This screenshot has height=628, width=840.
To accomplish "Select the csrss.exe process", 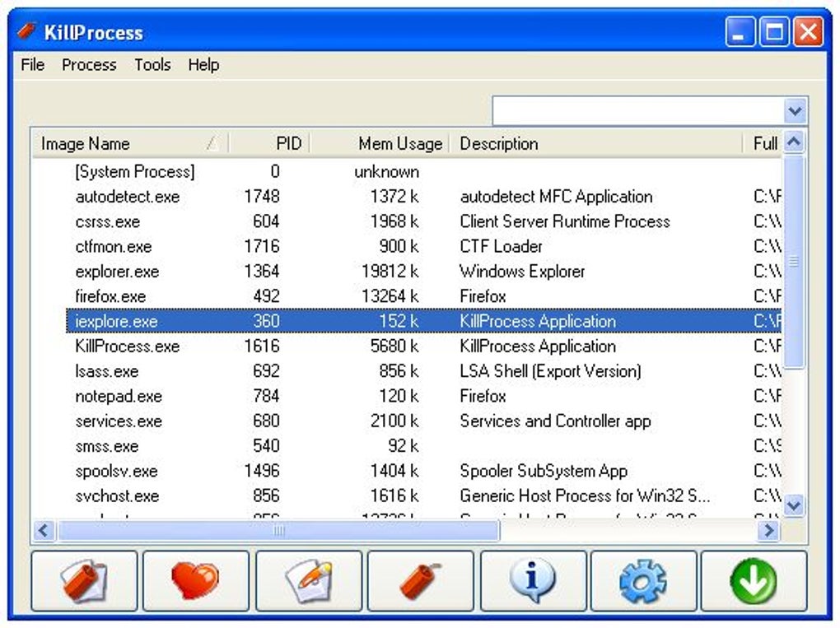I will coord(407,221).
